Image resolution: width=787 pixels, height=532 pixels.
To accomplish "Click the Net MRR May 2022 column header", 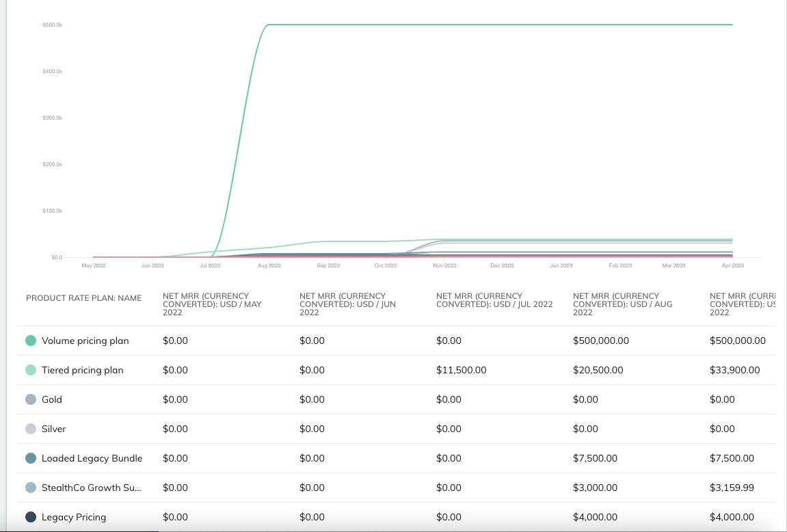I will pyautogui.click(x=212, y=304).
